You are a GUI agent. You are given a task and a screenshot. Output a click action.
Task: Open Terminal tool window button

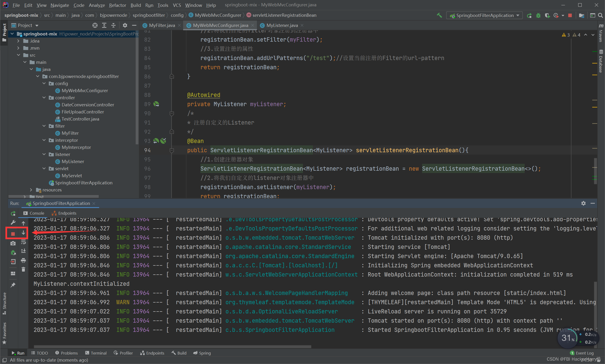click(x=96, y=353)
